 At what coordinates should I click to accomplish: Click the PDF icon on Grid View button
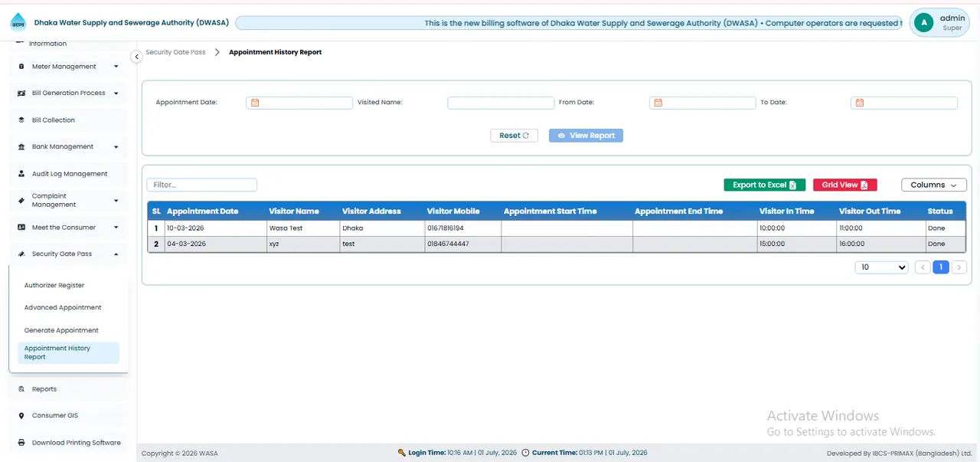(864, 185)
